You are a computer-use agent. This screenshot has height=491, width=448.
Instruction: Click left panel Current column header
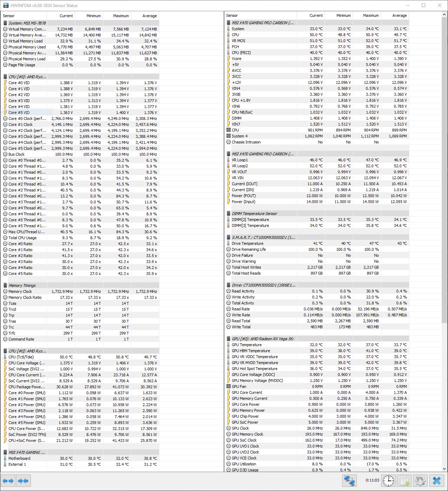click(x=61, y=16)
